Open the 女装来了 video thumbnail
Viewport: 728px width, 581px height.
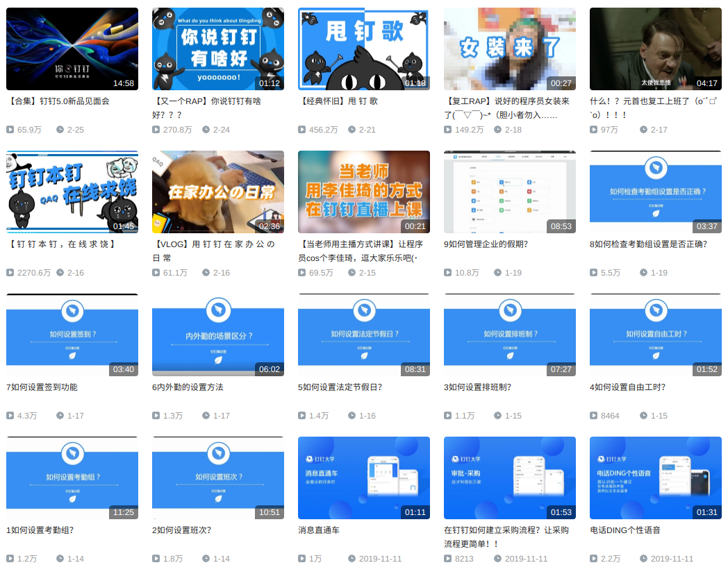[x=509, y=49]
